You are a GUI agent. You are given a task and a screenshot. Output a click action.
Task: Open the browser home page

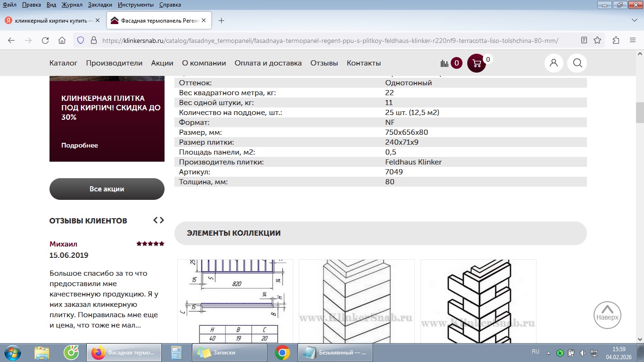click(x=62, y=41)
